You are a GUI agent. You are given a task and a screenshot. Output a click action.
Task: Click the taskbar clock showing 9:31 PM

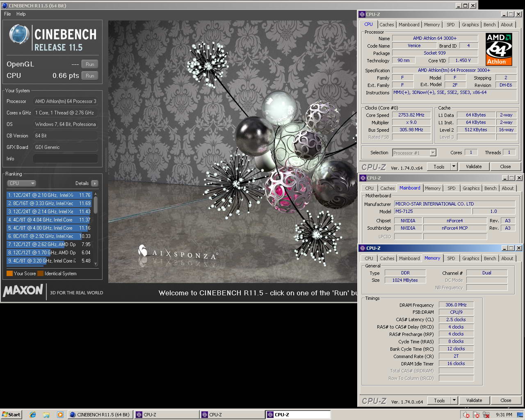504,415
